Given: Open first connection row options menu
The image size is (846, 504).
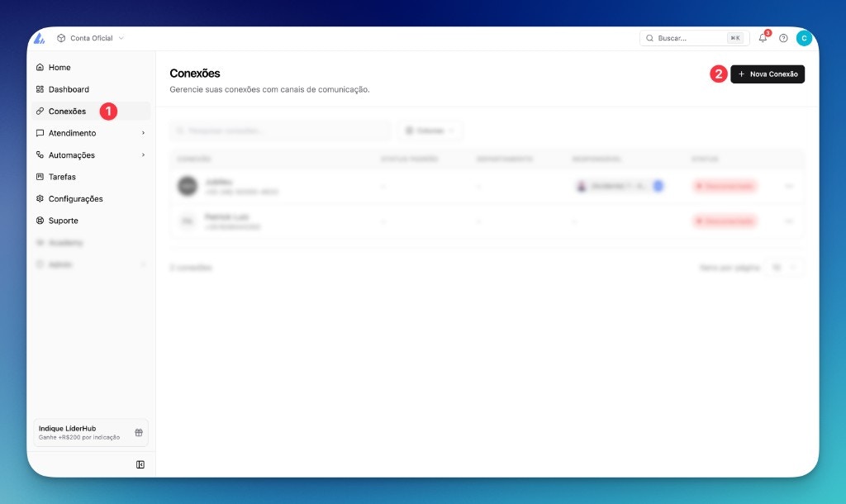Looking at the screenshot, I should click(x=789, y=186).
